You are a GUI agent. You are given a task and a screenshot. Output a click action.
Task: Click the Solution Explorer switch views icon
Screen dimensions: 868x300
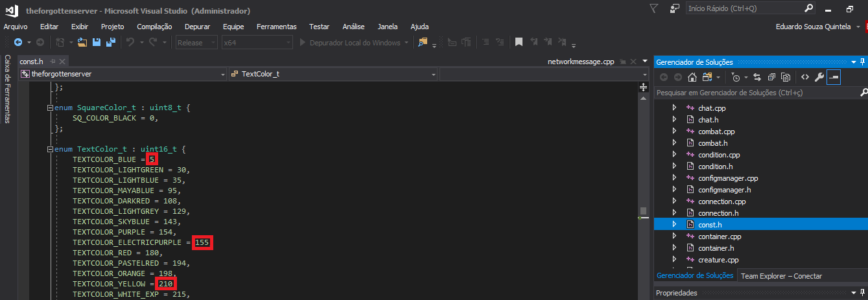[x=707, y=77]
